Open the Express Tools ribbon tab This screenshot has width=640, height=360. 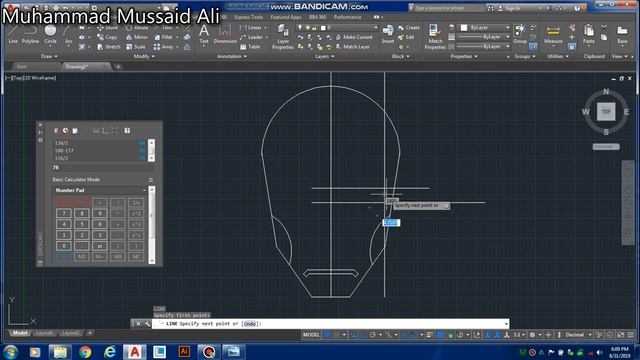(249, 18)
